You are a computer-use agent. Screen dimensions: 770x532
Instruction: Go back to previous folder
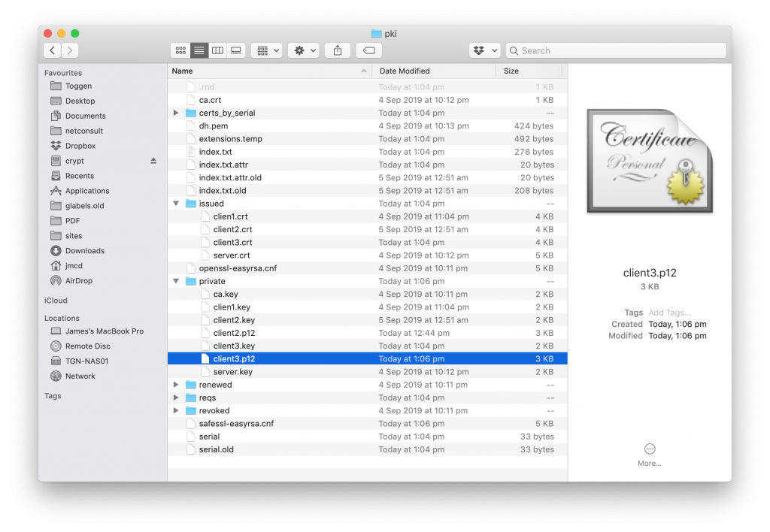53,50
